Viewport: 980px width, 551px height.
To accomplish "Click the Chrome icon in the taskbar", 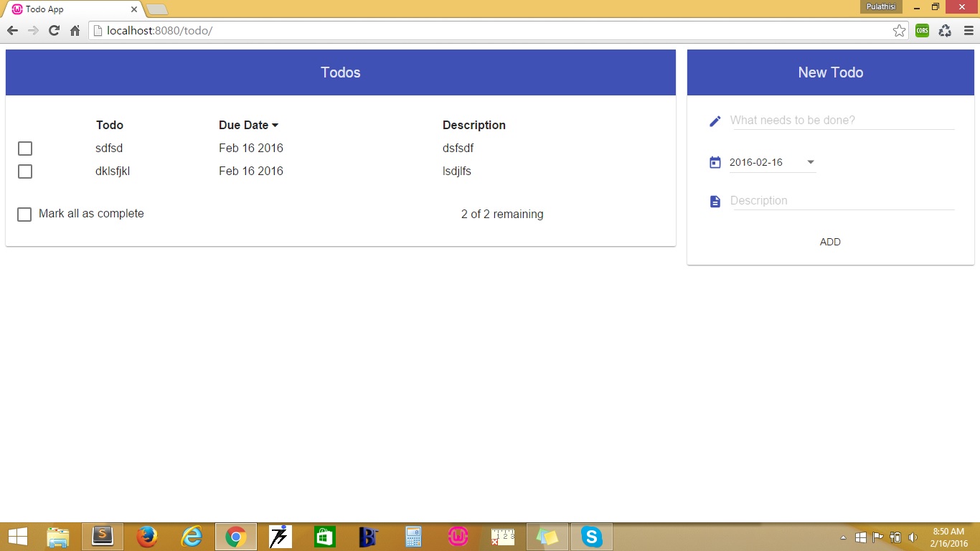I will pos(236,537).
